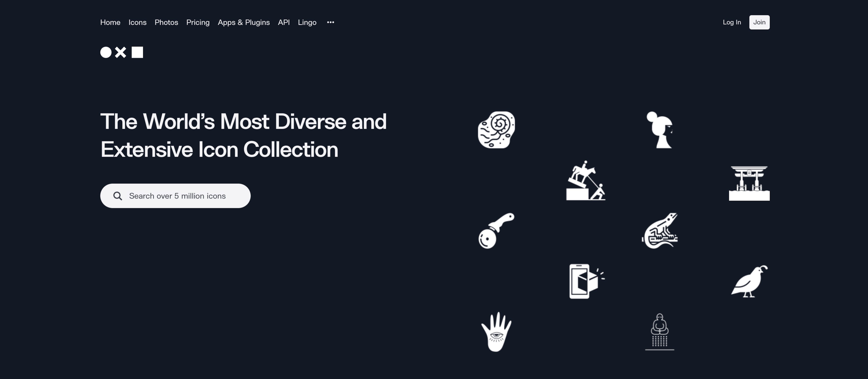Open the more options ellipsis menu

tap(330, 22)
